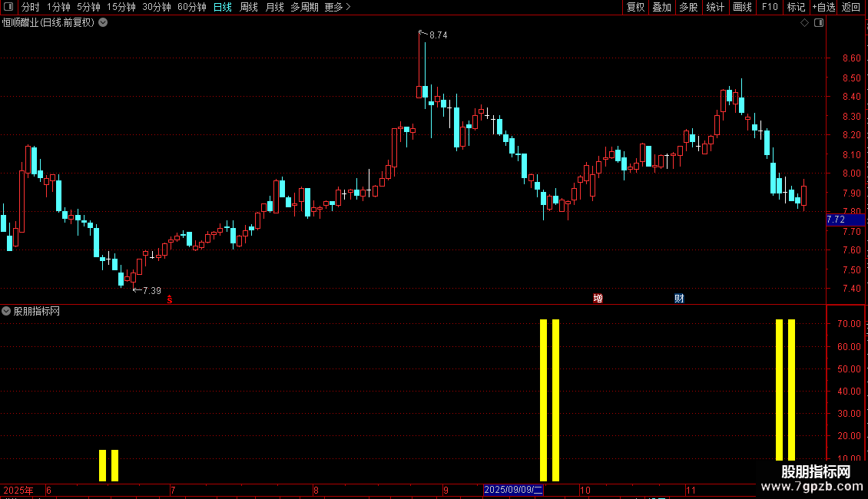Open the F10 company info
The width and height of the screenshot is (868, 499).
coord(770,7)
